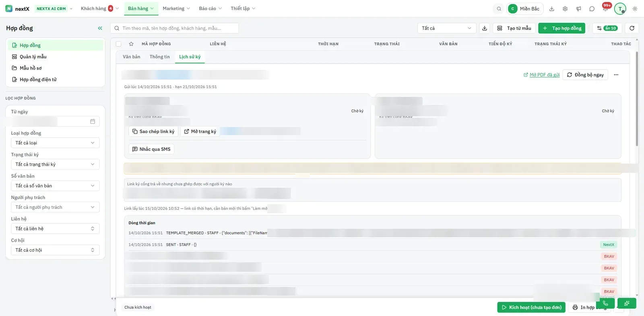This screenshot has height=316, width=644.
Task: Click the calendar icon in Từ ngày
Action: click(93, 121)
